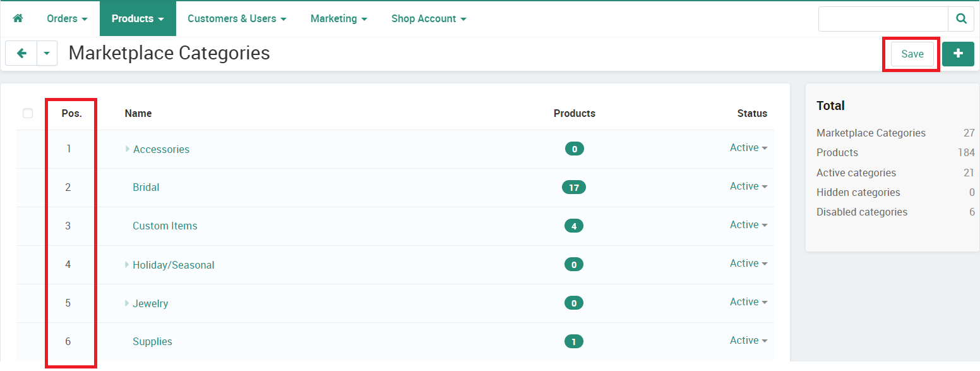Expand the Jewelry category tree
Image resolution: width=980 pixels, height=371 pixels.
tap(127, 303)
